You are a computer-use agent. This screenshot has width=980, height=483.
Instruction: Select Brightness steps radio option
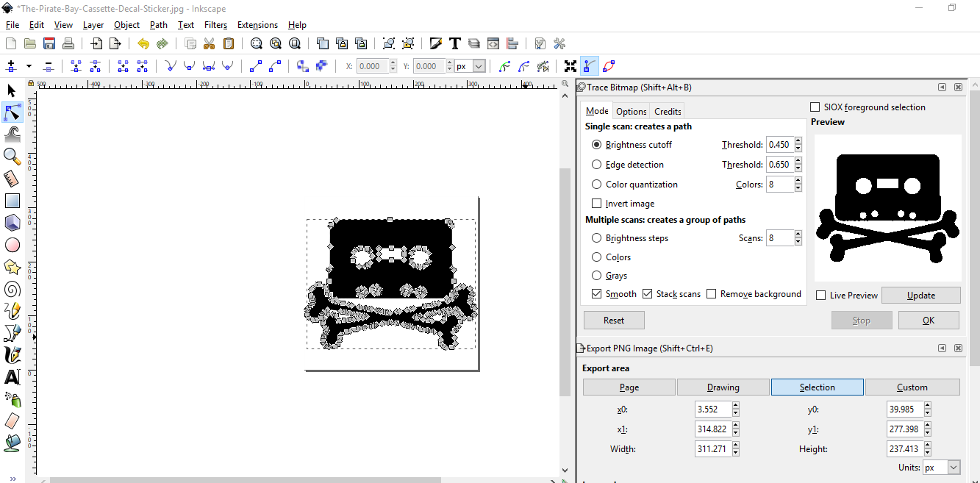tap(596, 238)
